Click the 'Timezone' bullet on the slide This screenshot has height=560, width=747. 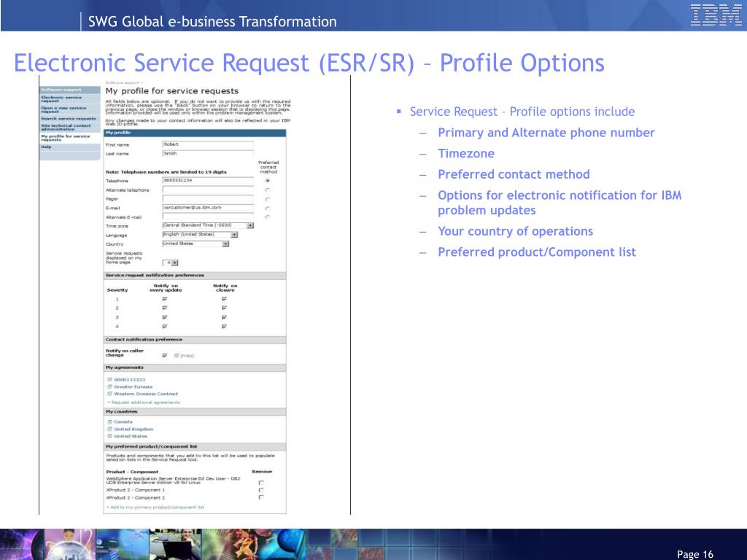pos(466,153)
